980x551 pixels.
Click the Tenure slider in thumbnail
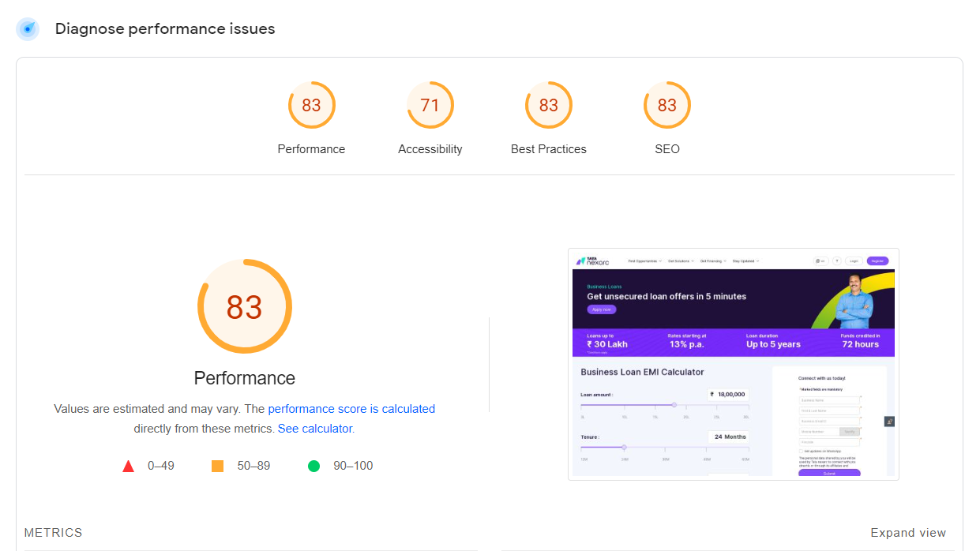pyautogui.click(x=664, y=447)
